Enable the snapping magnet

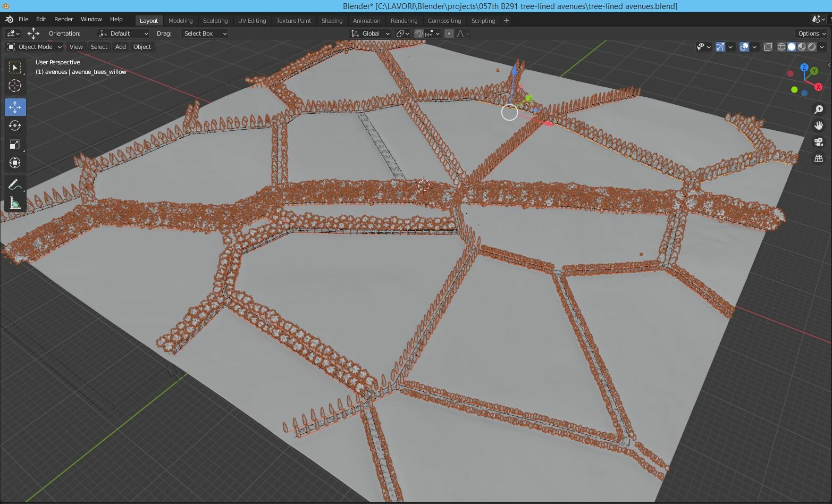pos(419,33)
